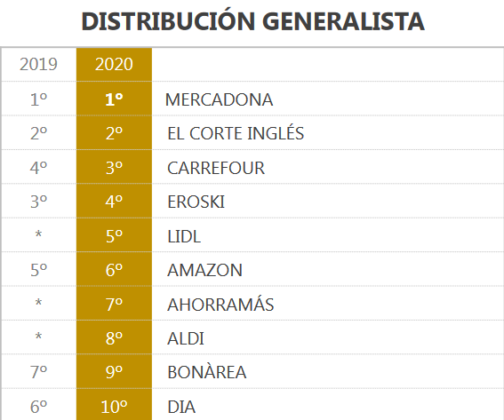Click EL CORTE INGLÉS entry
Viewport: 504px width, 420px height.
click(x=236, y=133)
